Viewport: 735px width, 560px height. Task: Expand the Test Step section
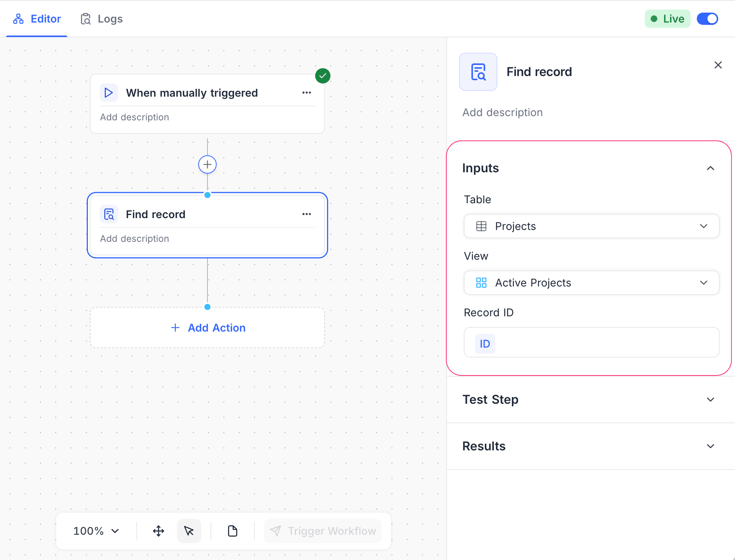pyautogui.click(x=710, y=399)
